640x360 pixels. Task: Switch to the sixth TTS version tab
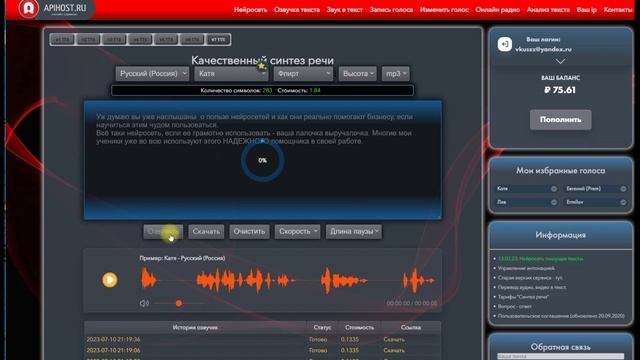pyautogui.click(x=192, y=40)
